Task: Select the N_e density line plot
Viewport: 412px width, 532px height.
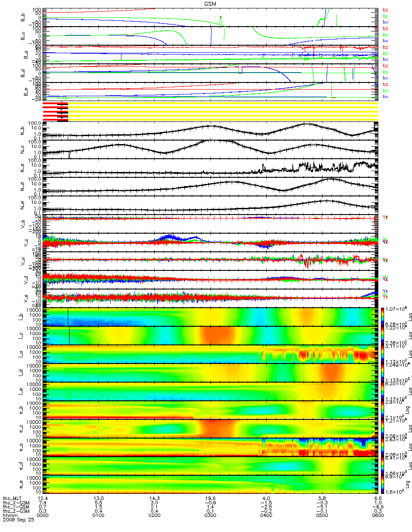Action: click(210, 205)
